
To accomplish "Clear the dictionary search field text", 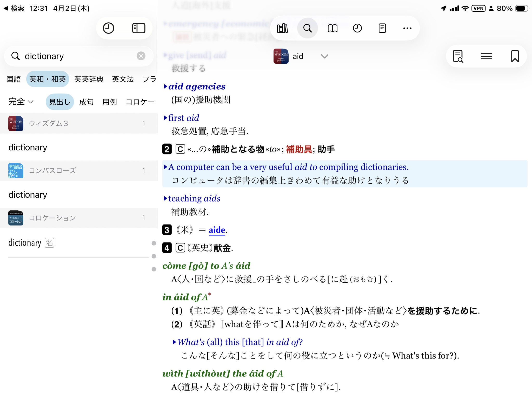I will [141, 56].
